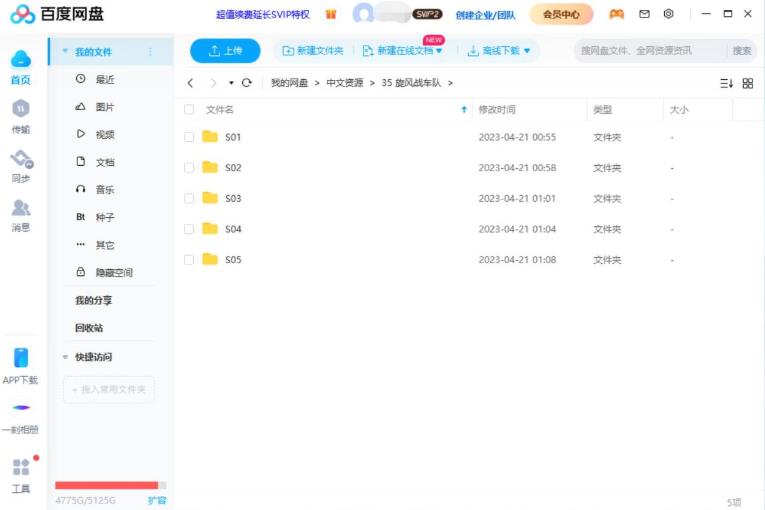Collapse the 我的文件 tree arrow
The width and height of the screenshot is (765, 510).
click(x=65, y=51)
